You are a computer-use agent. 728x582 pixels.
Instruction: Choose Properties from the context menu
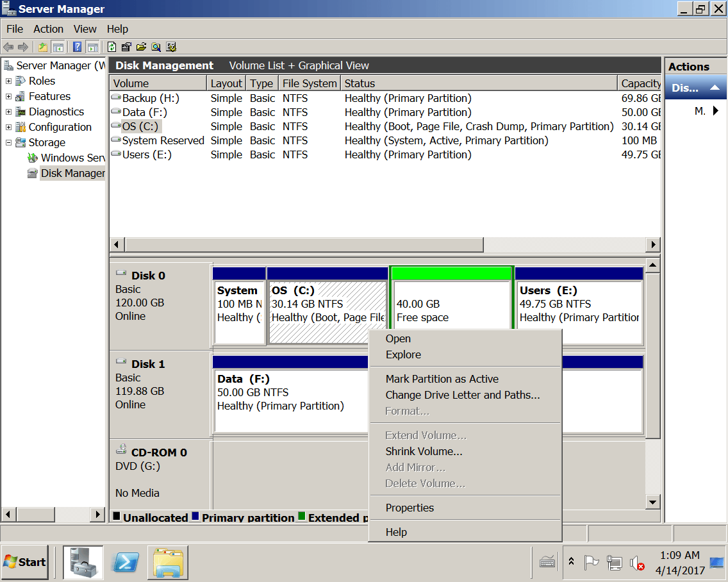pyautogui.click(x=465, y=508)
